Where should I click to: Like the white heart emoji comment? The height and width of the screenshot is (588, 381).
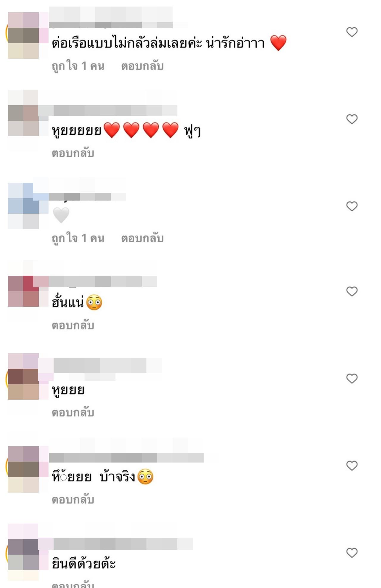click(x=352, y=206)
